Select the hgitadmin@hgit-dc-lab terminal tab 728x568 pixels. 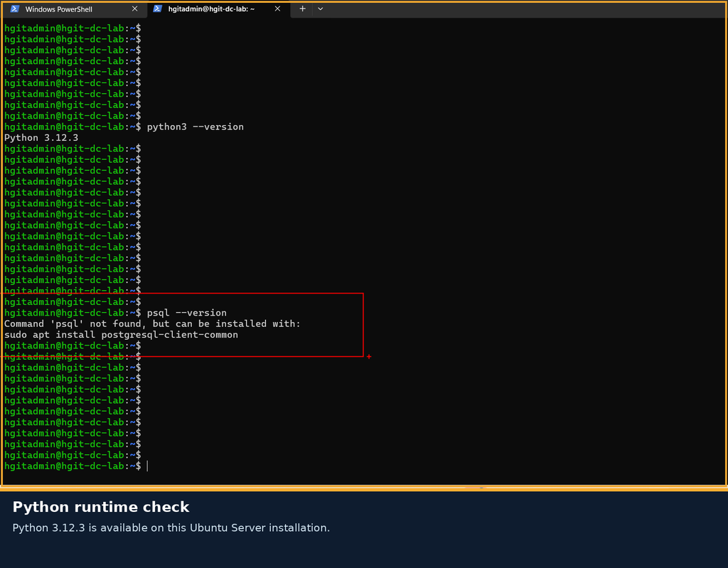pyautogui.click(x=218, y=9)
